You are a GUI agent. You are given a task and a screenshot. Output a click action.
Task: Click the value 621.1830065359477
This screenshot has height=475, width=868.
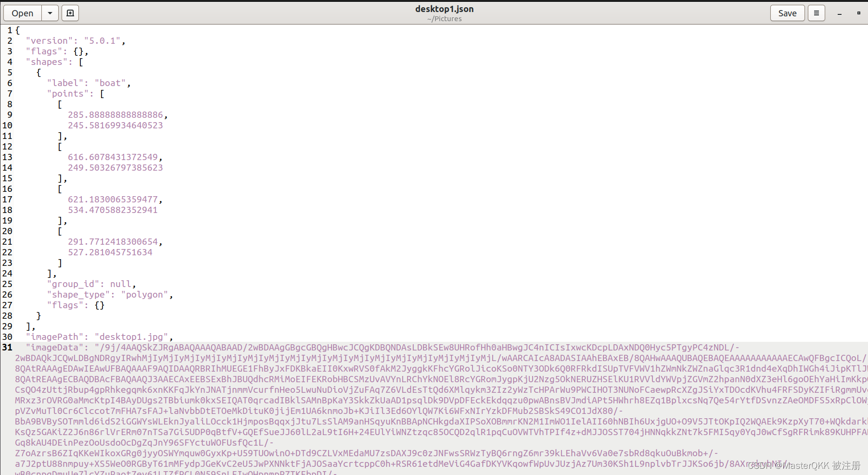tap(113, 200)
